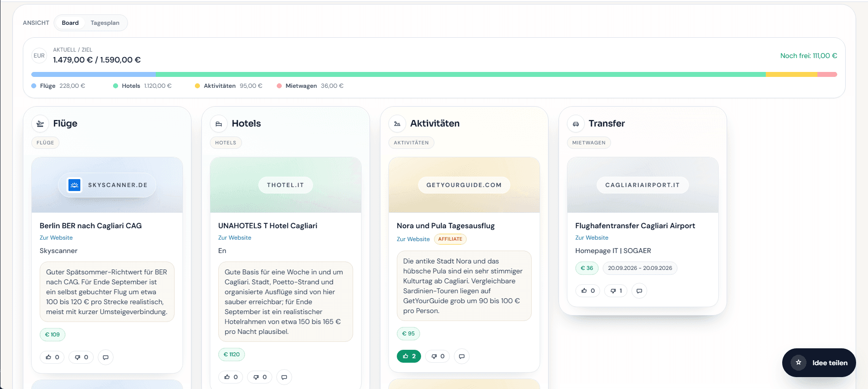This screenshot has width=868, height=389.
Task: Click the Transfer car column icon
Action: [576, 124]
